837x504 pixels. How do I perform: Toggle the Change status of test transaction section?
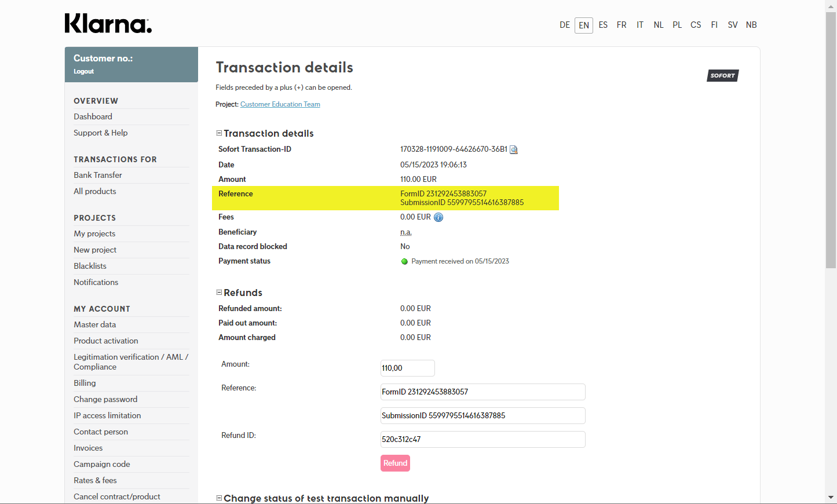point(220,498)
